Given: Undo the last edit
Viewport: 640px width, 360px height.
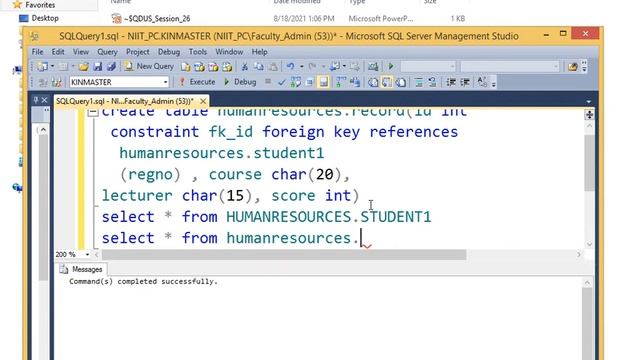Looking at the screenshot, I should pyautogui.click(x=290, y=67).
